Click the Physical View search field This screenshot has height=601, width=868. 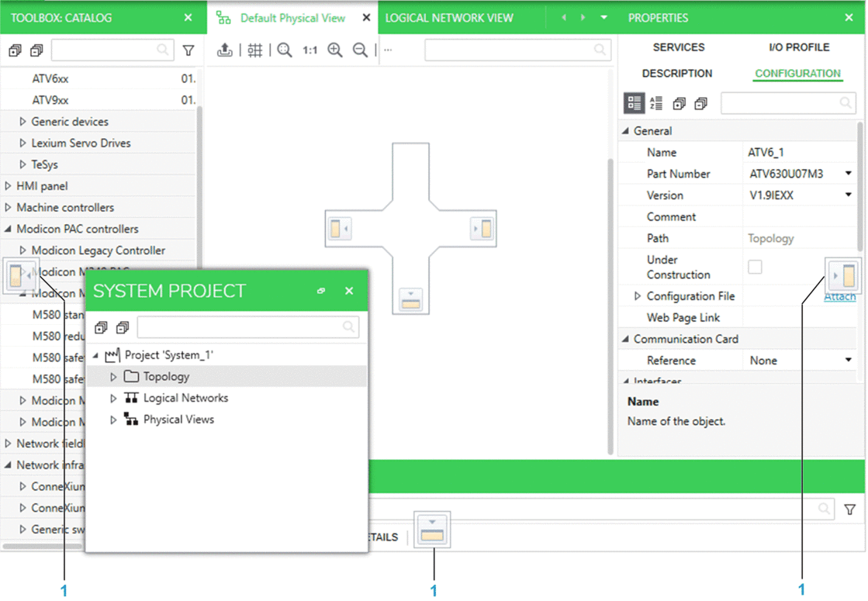518,50
